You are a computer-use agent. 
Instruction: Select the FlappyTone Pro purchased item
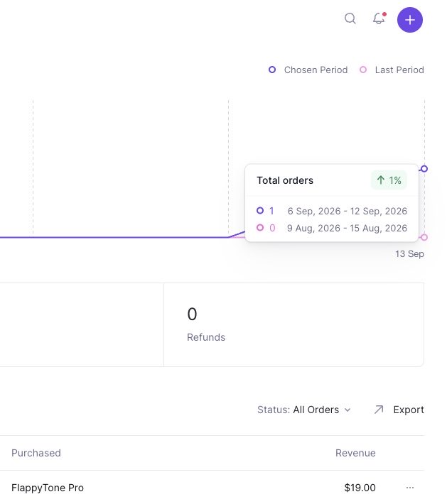48,488
